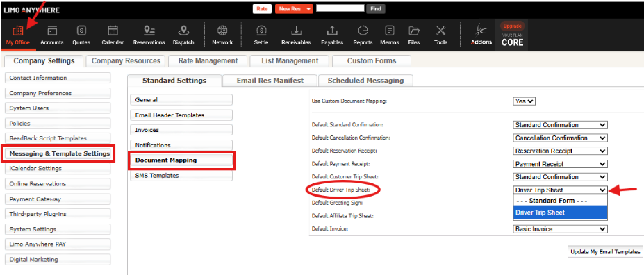Click the Find button

375,8
